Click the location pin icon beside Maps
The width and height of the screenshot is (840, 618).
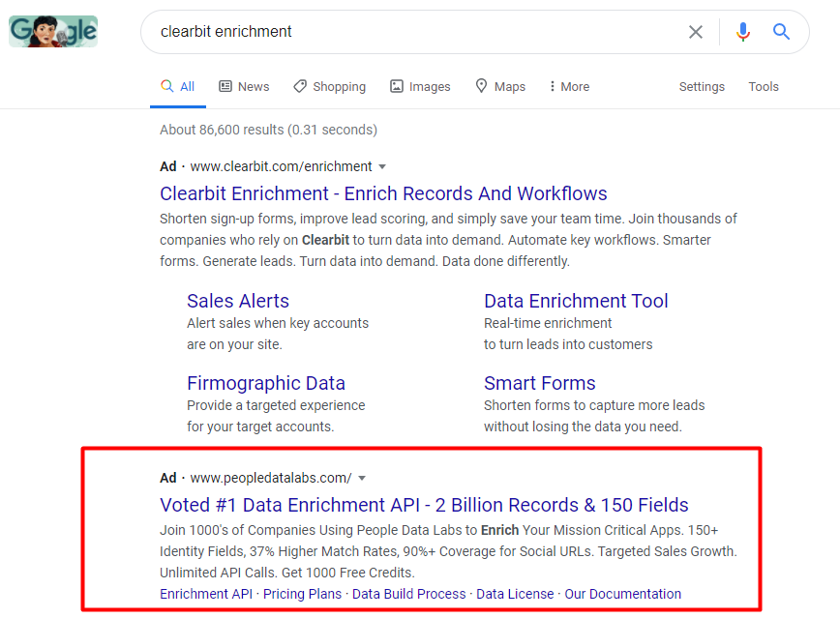[482, 86]
